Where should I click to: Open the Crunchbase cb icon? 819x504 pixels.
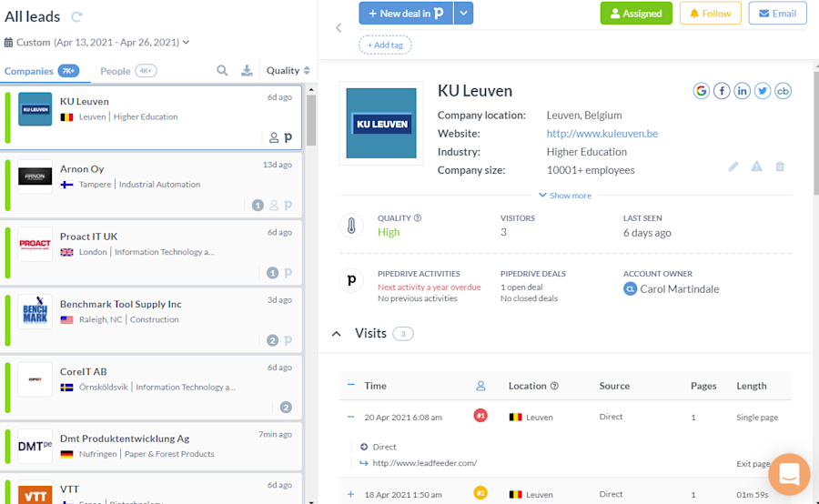pyautogui.click(x=783, y=91)
